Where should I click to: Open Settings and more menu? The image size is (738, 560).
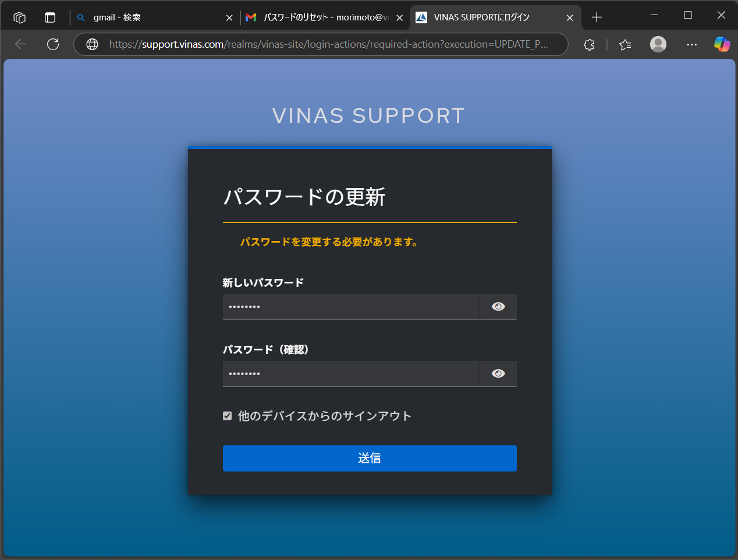691,44
